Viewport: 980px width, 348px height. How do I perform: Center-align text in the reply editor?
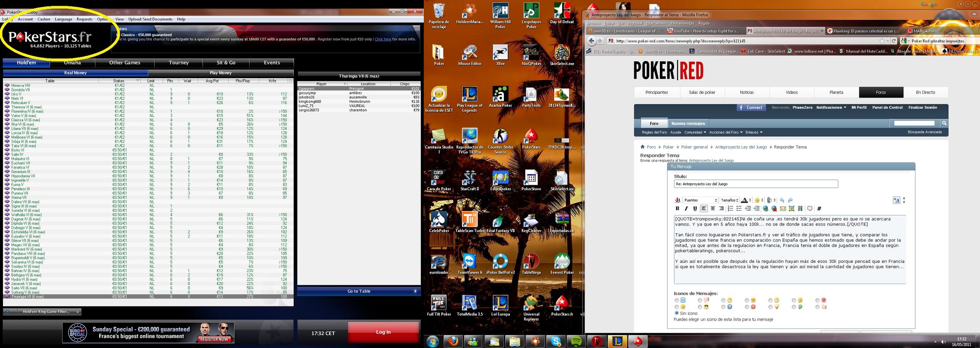713,208
